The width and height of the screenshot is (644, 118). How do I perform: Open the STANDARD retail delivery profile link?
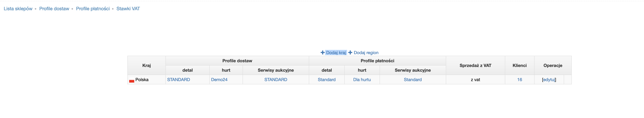click(178, 80)
